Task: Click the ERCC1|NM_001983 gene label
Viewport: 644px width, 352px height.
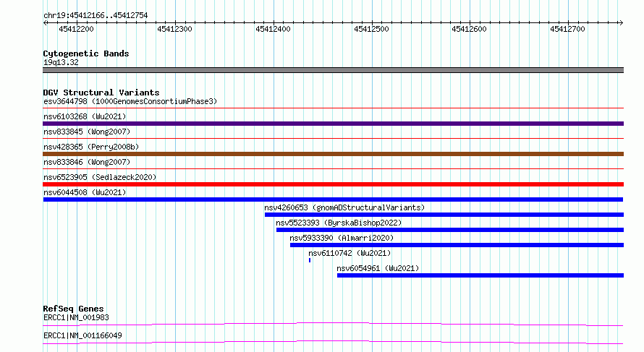Action: [77, 317]
